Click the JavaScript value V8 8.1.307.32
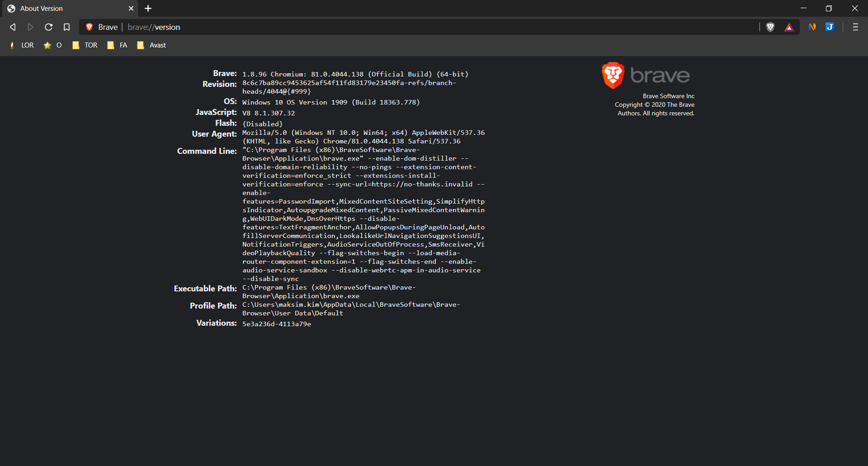Screen dimensions: 868x466 click(x=269, y=113)
